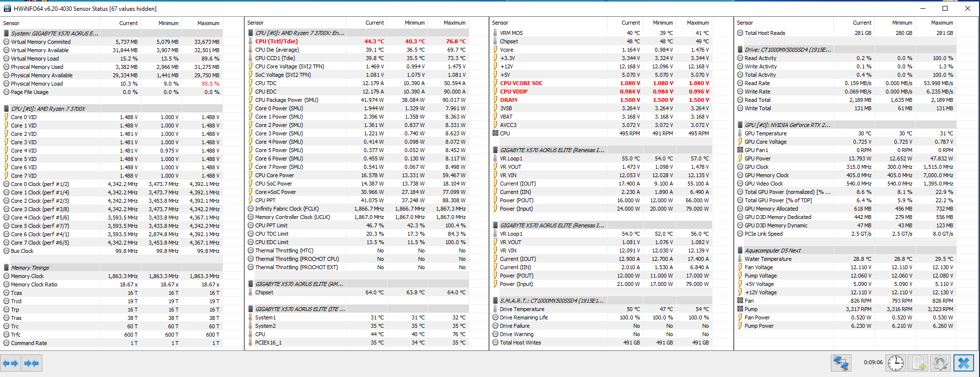Reset min/max values with the clock button

pyautogui.click(x=895, y=363)
